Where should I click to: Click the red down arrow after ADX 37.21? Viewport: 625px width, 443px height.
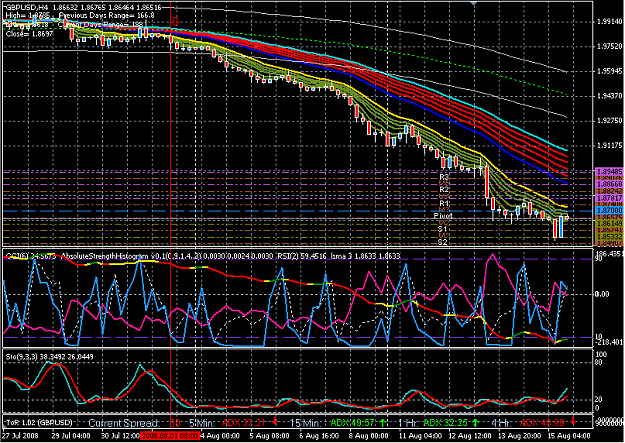[x=275, y=421]
